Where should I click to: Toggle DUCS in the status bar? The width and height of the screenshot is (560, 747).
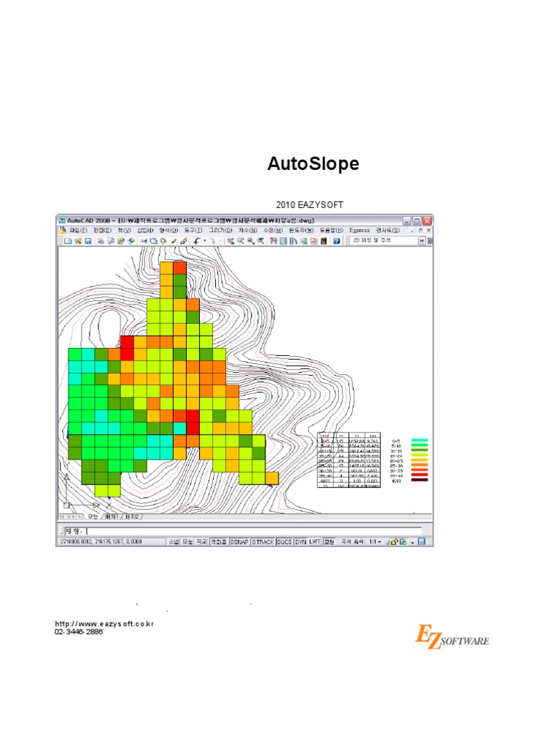(x=285, y=542)
